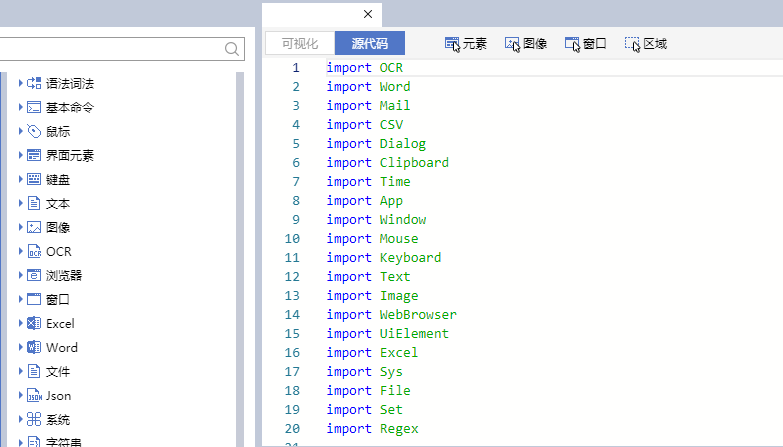Click the search magnifier icon
This screenshot has height=447, width=783.
(232, 49)
